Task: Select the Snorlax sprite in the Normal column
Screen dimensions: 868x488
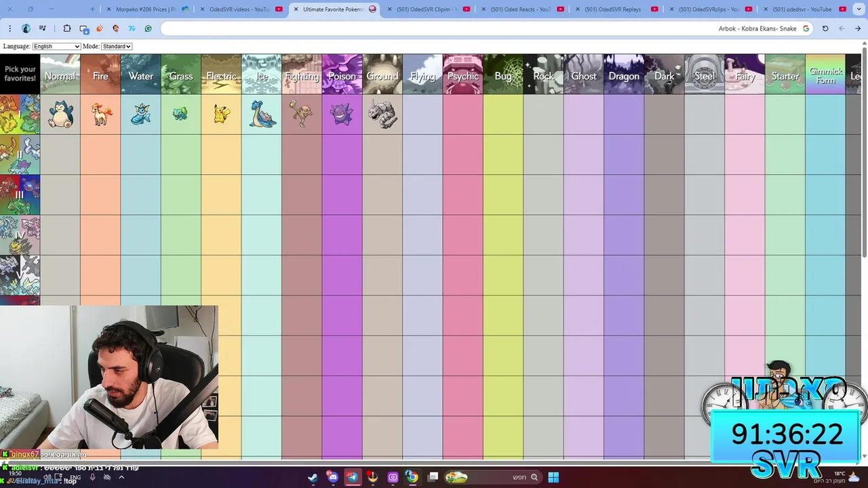Action: pos(60,115)
